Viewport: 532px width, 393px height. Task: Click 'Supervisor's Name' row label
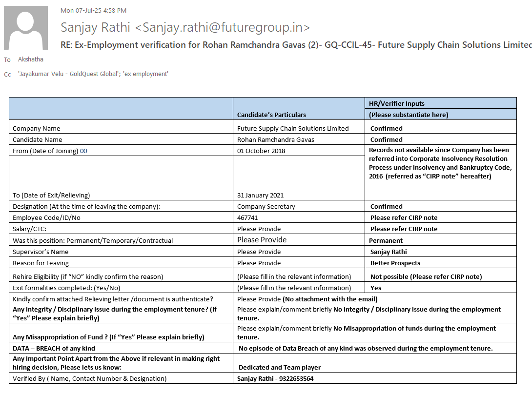pos(41,252)
